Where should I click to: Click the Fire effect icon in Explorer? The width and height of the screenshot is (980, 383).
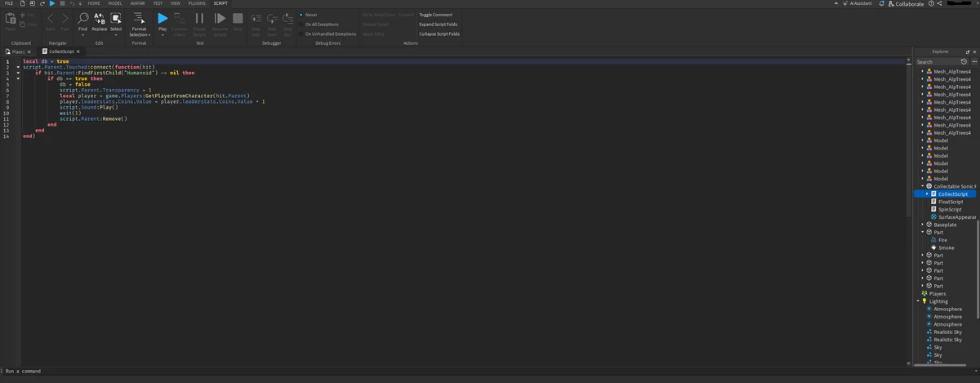click(933, 240)
